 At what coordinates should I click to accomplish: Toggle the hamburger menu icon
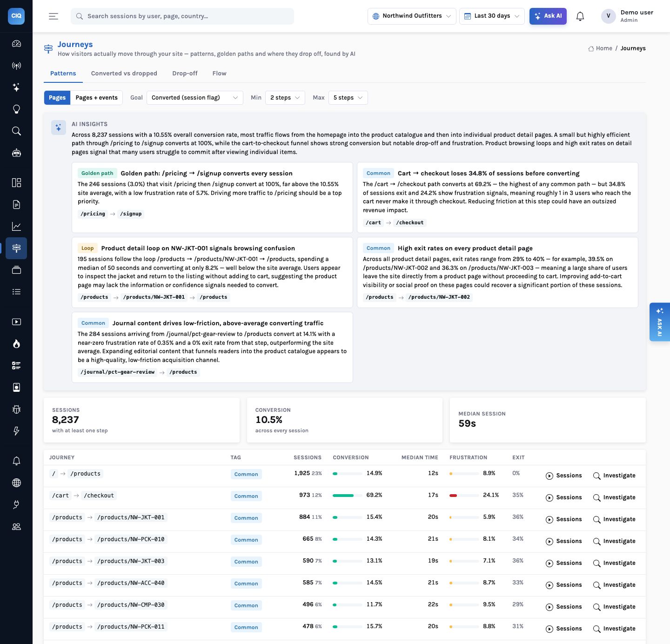pyautogui.click(x=54, y=16)
